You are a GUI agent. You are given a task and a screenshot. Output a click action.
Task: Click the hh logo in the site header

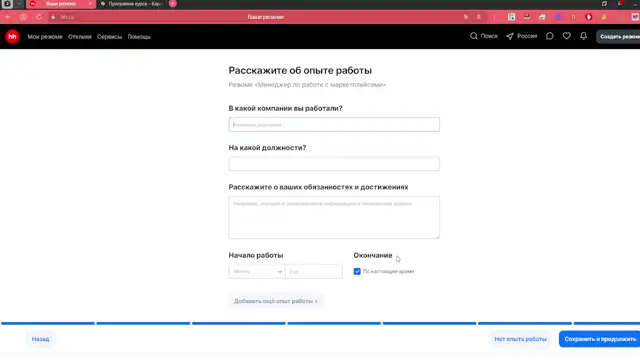(x=12, y=37)
